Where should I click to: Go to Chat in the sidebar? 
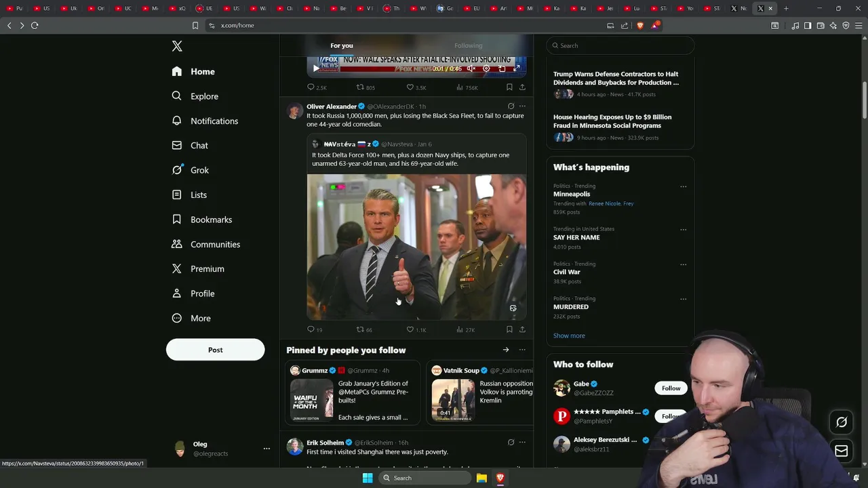(x=190, y=145)
